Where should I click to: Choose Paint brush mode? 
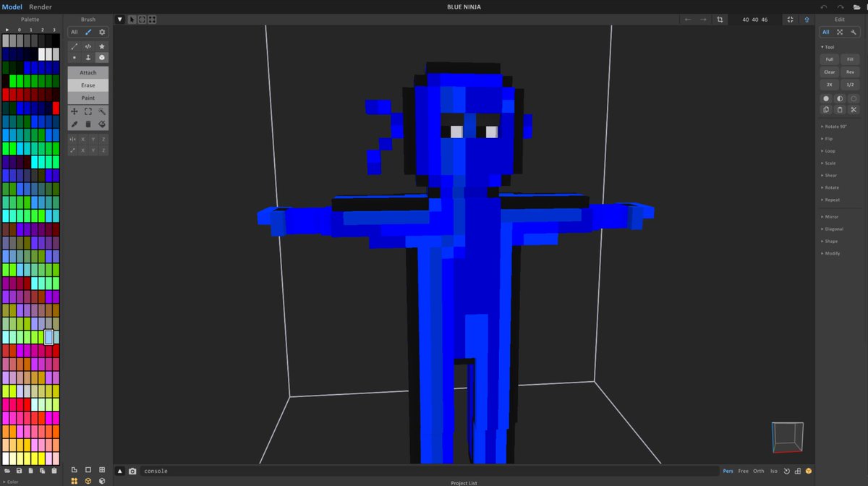click(x=88, y=98)
